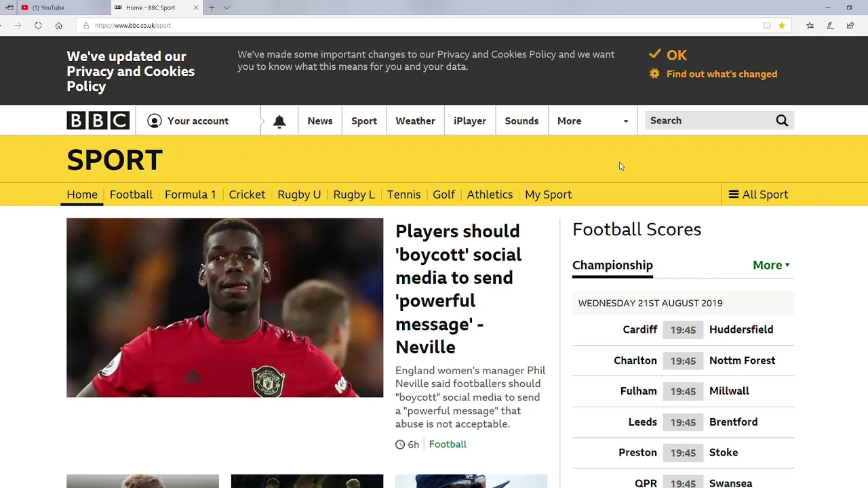Open the Rugby L section
Screen dimensions: 868x488
point(354,195)
